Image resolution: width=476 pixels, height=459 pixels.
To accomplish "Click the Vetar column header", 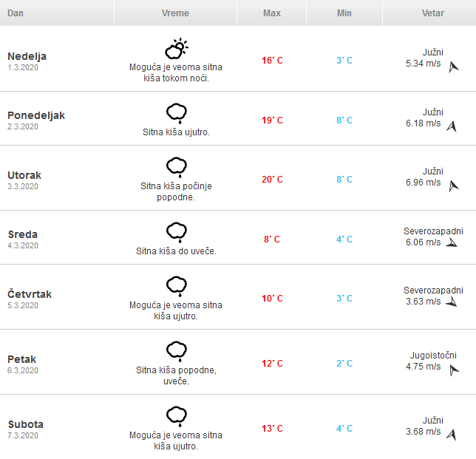I will (432, 13).
